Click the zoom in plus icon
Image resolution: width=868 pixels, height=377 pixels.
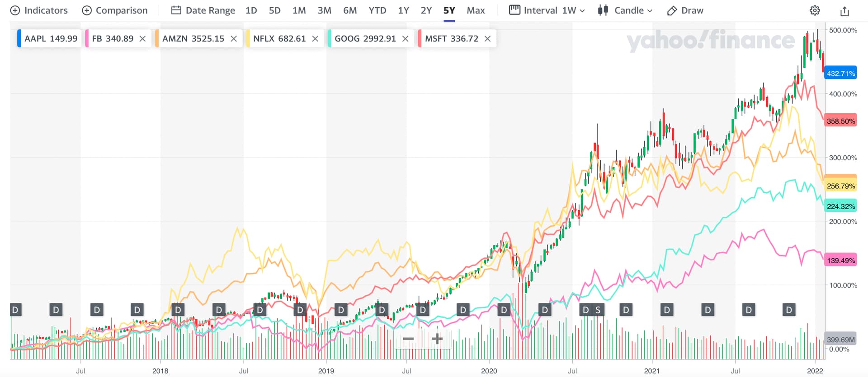pyautogui.click(x=437, y=339)
